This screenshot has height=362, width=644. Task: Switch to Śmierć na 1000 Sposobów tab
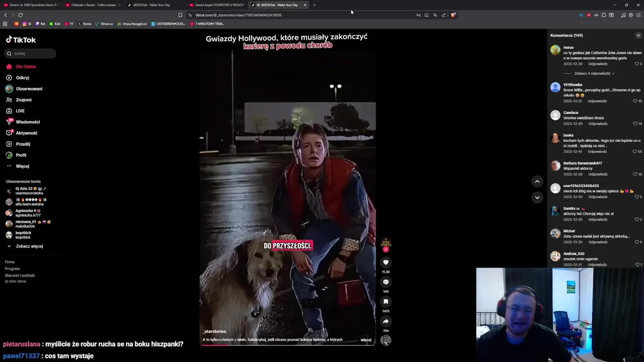tap(31, 5)
